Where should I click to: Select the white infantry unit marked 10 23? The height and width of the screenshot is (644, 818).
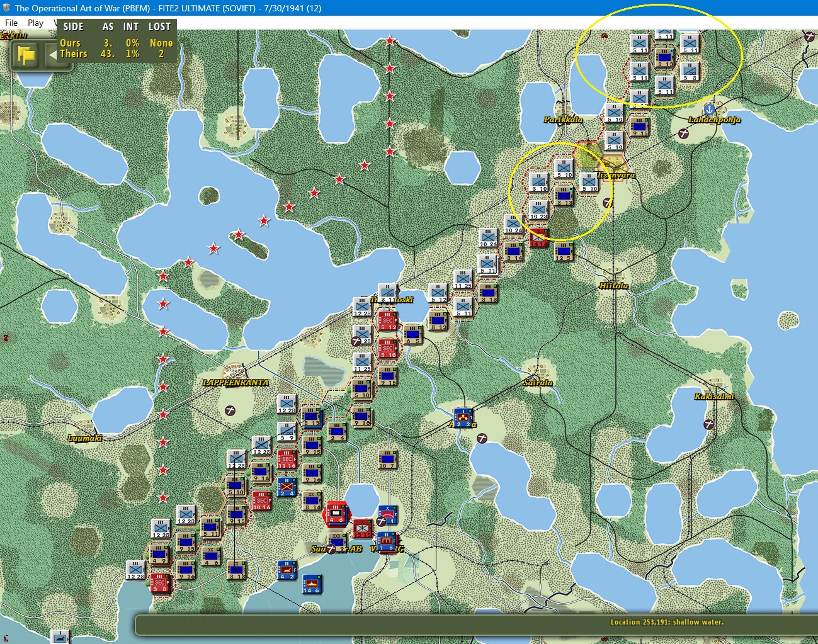[538, 210]
